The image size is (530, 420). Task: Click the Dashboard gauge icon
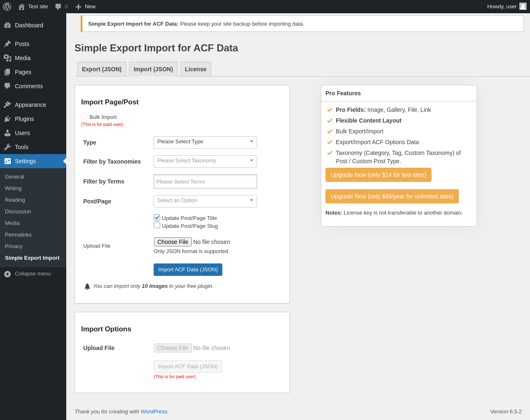click(7, 25)
